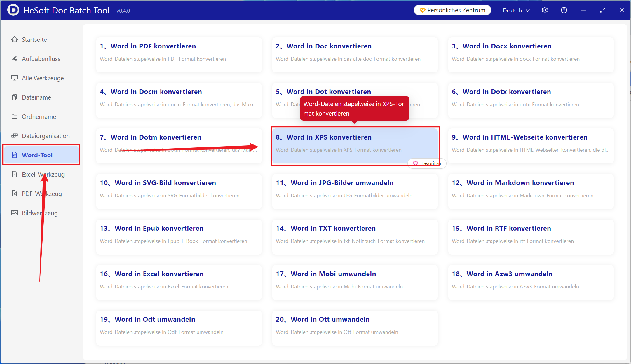The height and width of the screenshot is (364, 631).
Task: Click the Favoriten heart icon
Action: [415, 163]
